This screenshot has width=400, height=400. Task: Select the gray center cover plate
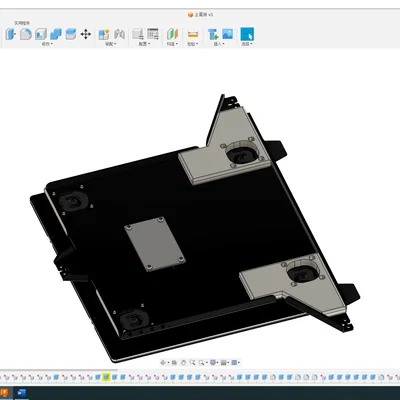pos(155,243)
